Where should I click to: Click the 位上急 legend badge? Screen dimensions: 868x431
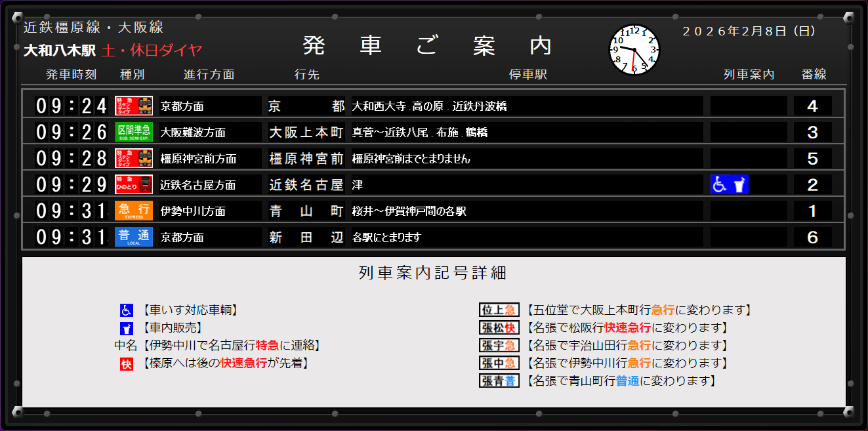pyautogui.click(x=499, y=310)
